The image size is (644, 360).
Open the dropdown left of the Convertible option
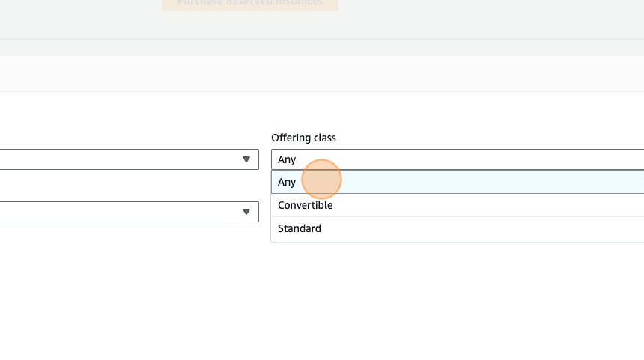click(x=127, y=212)
